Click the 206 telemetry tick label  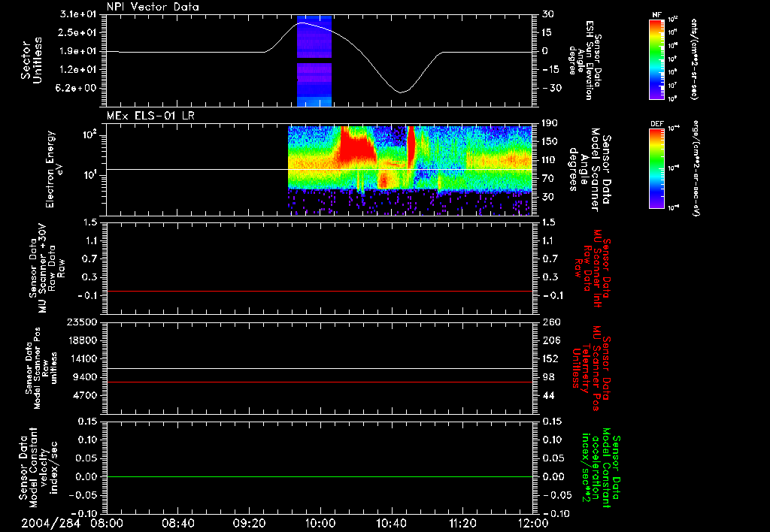(x=551, y=340)
